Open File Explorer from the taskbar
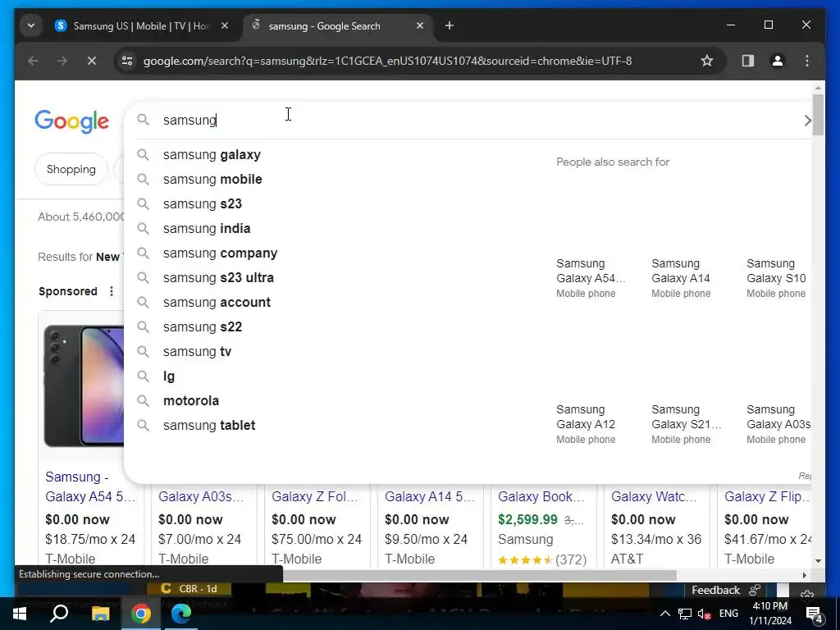840x630 pixels. (x=100, y=614)
